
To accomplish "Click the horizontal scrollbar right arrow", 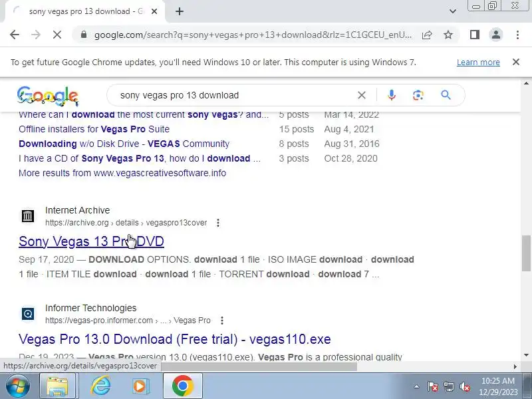I will (515, 366).
